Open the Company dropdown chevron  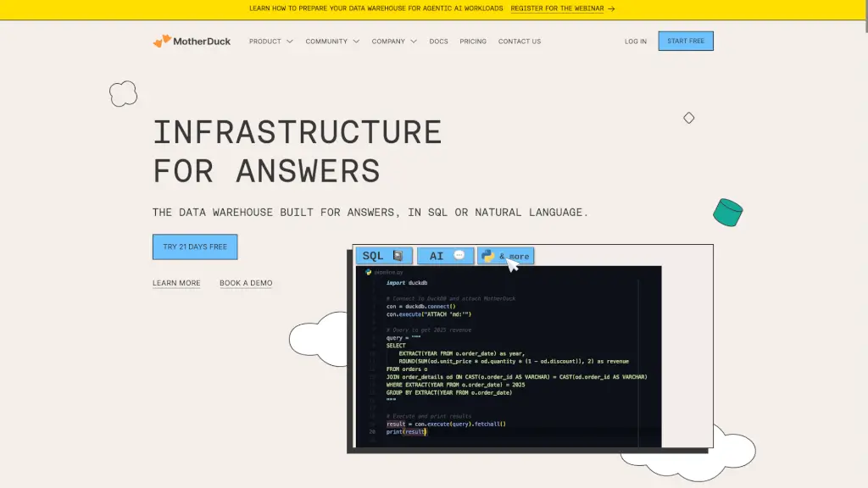click(414, 42)
